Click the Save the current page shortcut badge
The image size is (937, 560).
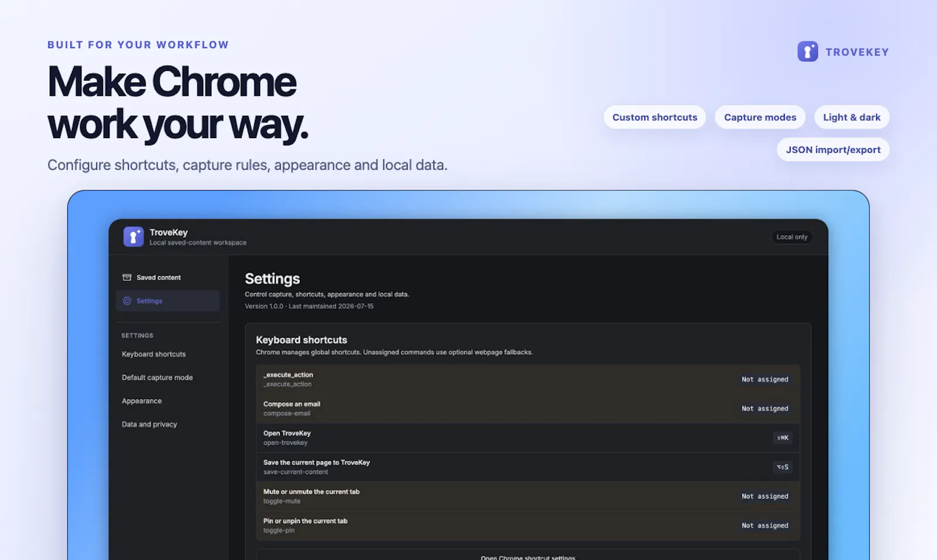(783, 467)
